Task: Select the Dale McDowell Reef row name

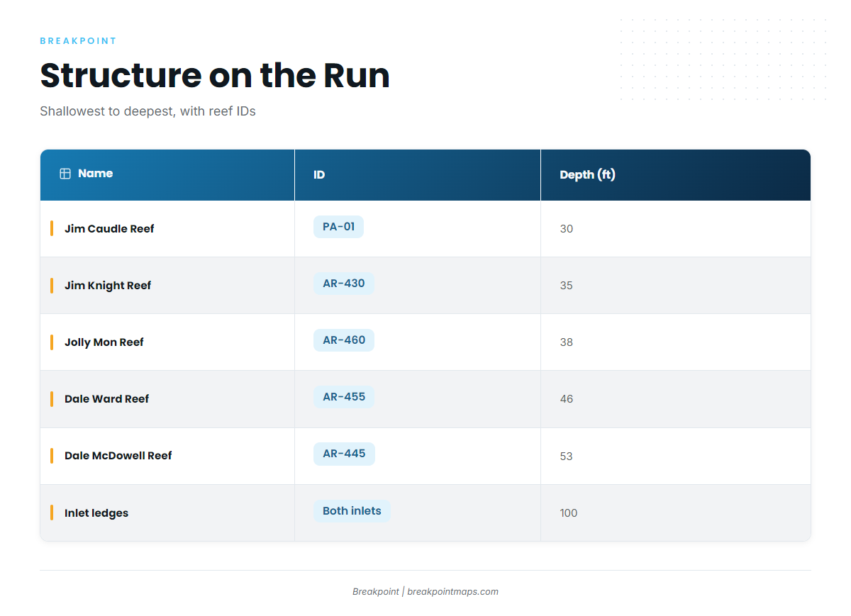Action: tap(118, 455)
